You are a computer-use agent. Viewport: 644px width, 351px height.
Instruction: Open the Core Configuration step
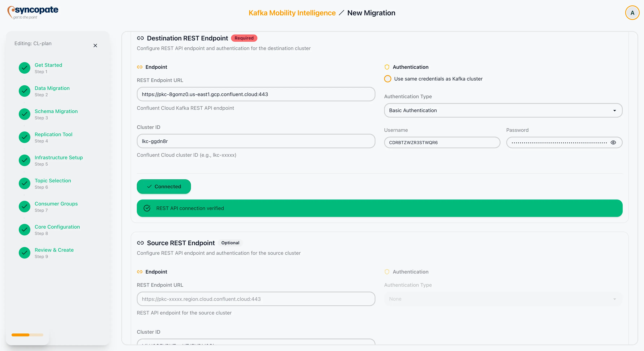tap(57, 227)
